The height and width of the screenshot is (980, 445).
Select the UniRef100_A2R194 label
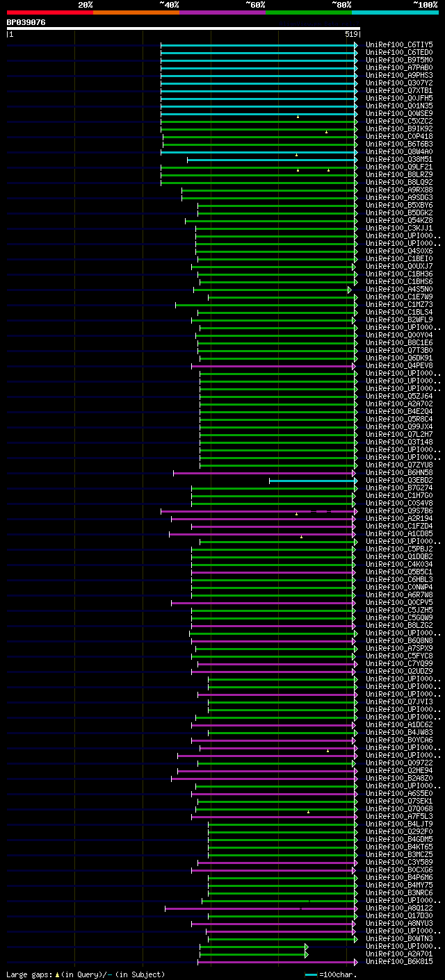(x=400, y=518)
